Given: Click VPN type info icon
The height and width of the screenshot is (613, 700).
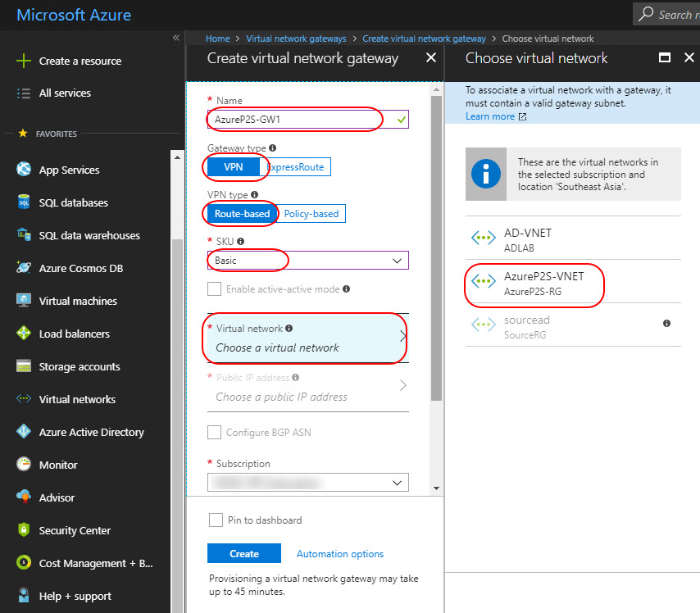Looking at the screenshot, I should click(254, 195).
